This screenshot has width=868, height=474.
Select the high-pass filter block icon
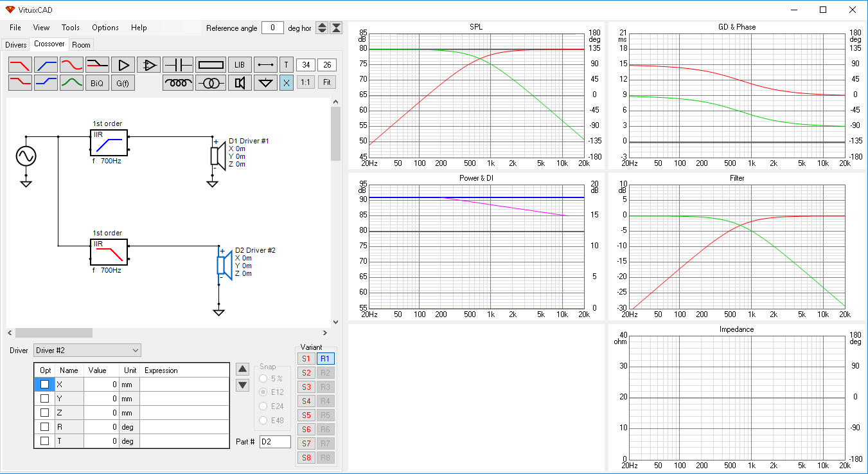coord(46,65)
